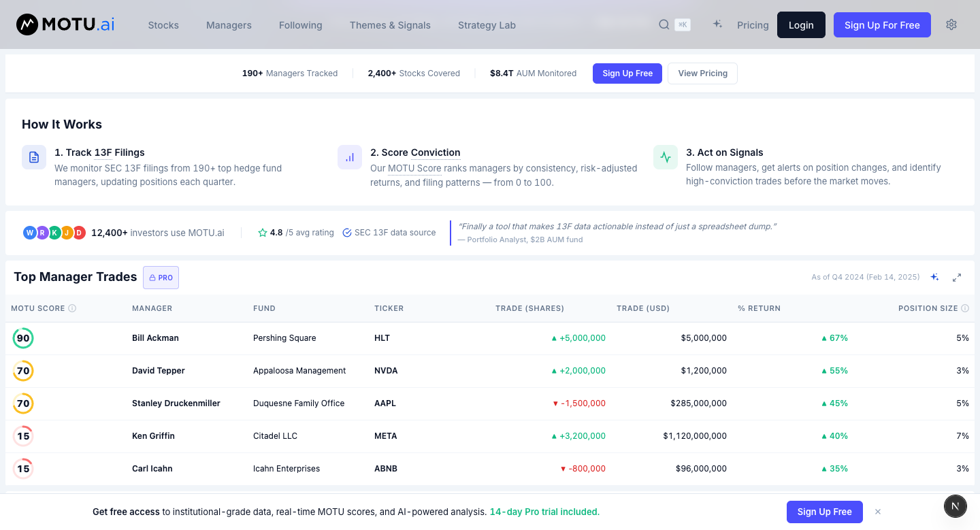Image resolution: width=980 pixels, height=530 pixels.
Task: Select manager David Tepper
Action: click(x=159, y=371)
